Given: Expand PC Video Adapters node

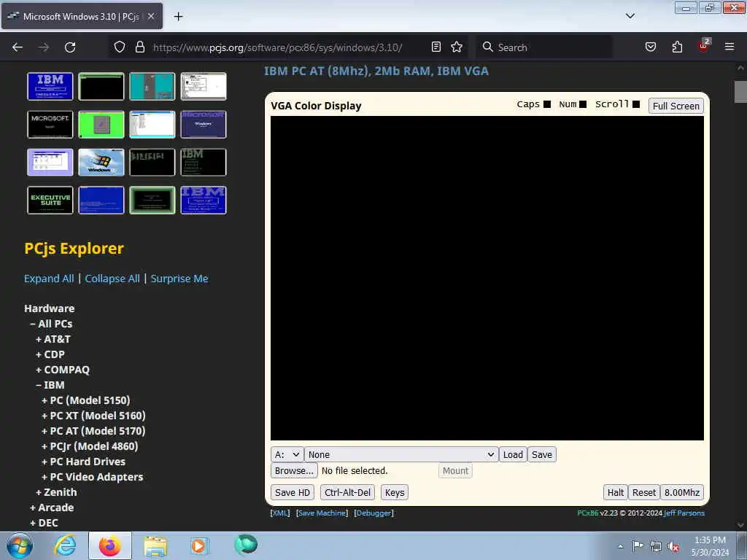Looking at the screenshot, I should point(93,477).
